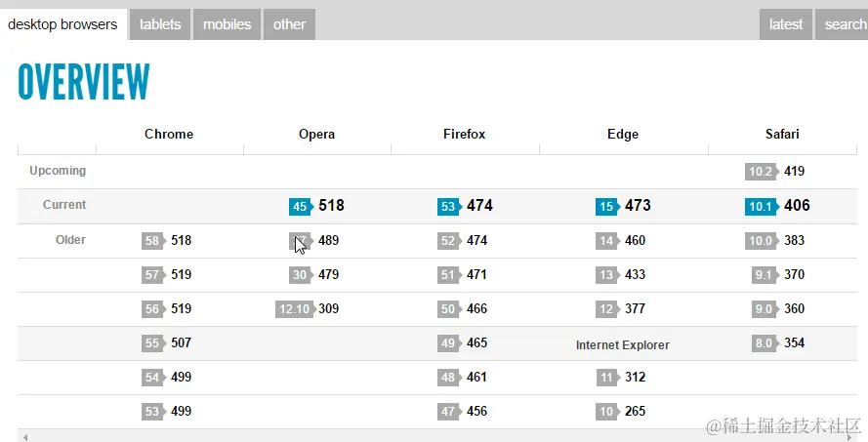The width and height of the screenshot is (868, 442).
Task: Click the Firefox column header
Action: tap(465, 135)
